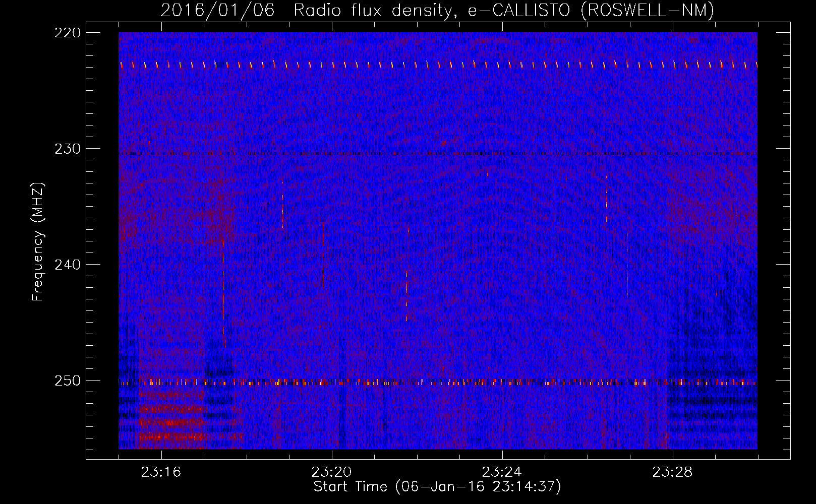Image resolution: width=816 pixels, height=504 pixels.
Task: Click the 250 frequency tick label
Action: (x=67, y=381)
